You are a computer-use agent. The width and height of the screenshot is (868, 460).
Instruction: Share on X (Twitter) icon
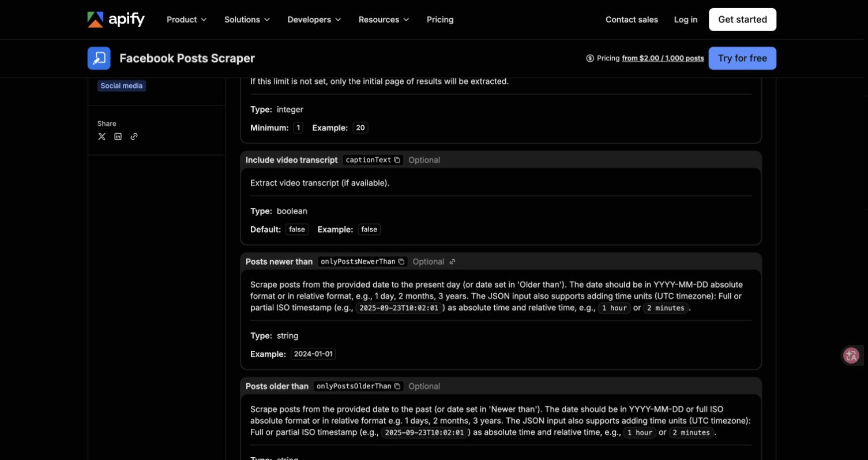click(102, 137)
